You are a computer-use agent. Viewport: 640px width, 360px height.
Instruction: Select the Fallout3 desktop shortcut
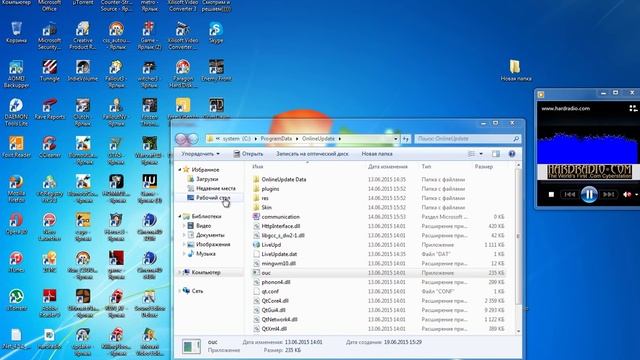click(116, 74)
